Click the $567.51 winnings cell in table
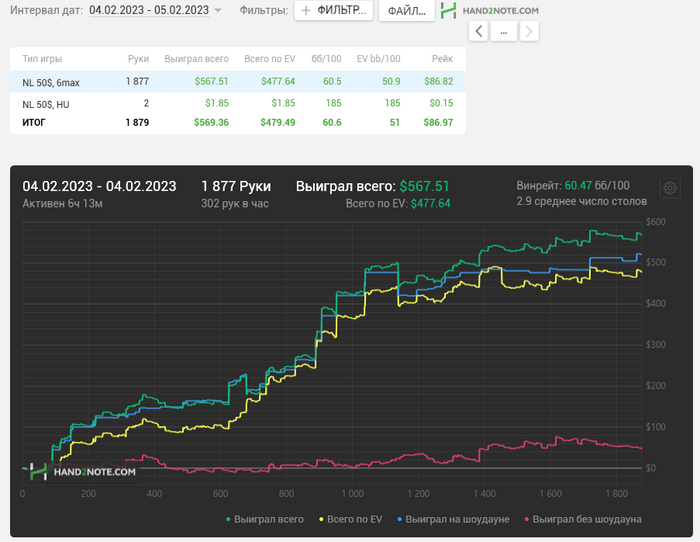This screenshot has width=700, height=542. click(212, 81)
